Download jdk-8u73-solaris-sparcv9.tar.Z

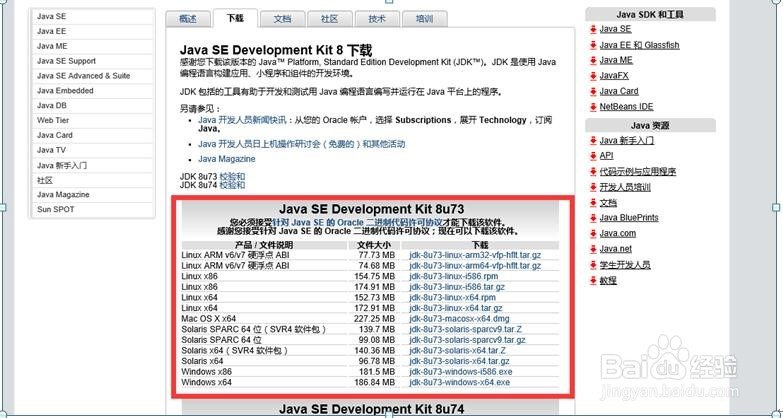[465, 330]
